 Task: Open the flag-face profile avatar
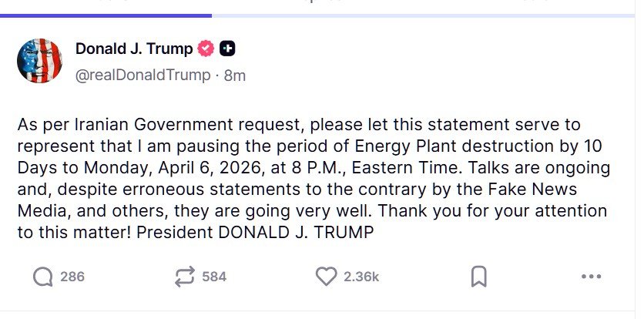click(x=39, y=61)
